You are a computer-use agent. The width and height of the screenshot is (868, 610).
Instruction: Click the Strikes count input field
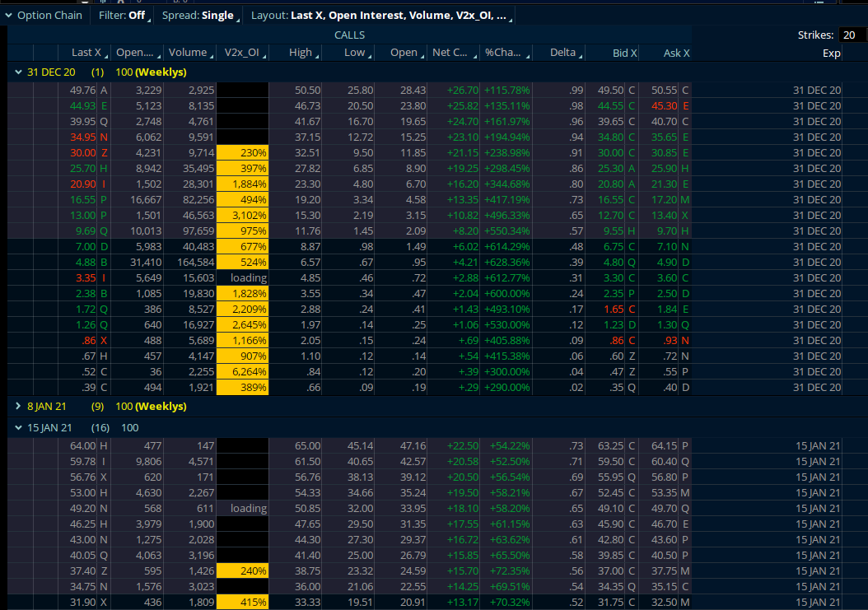(852, 35)
